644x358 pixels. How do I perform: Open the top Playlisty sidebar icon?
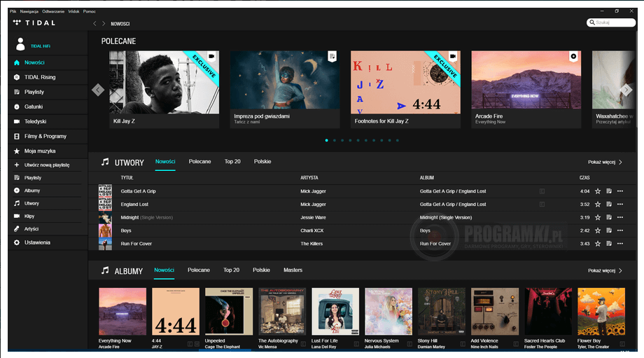pyautogui.click(x=17, y=92)
